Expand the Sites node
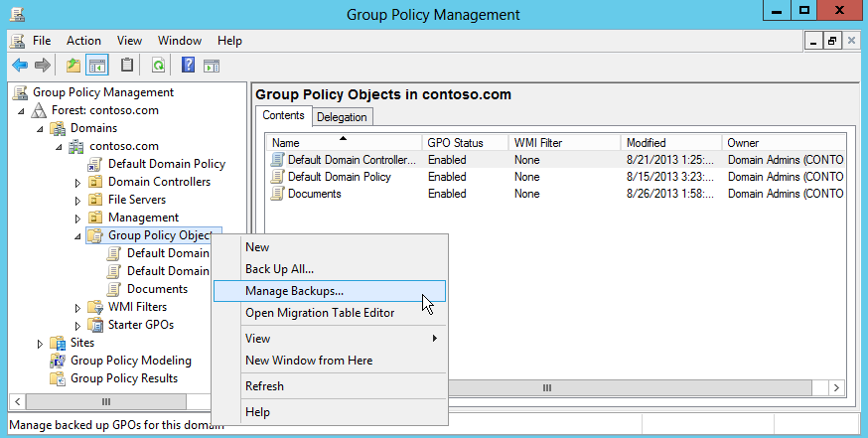 click(x=40, y=344)
